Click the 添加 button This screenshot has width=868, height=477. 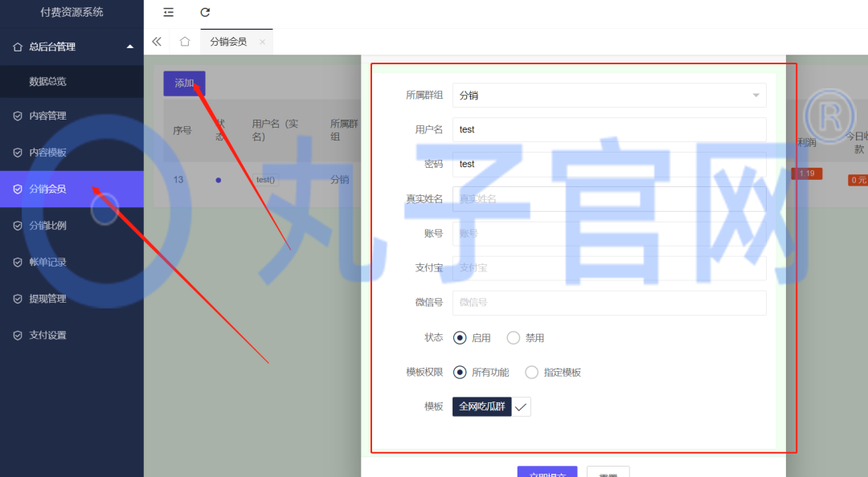pyautogui.click(x=183, y=84)
